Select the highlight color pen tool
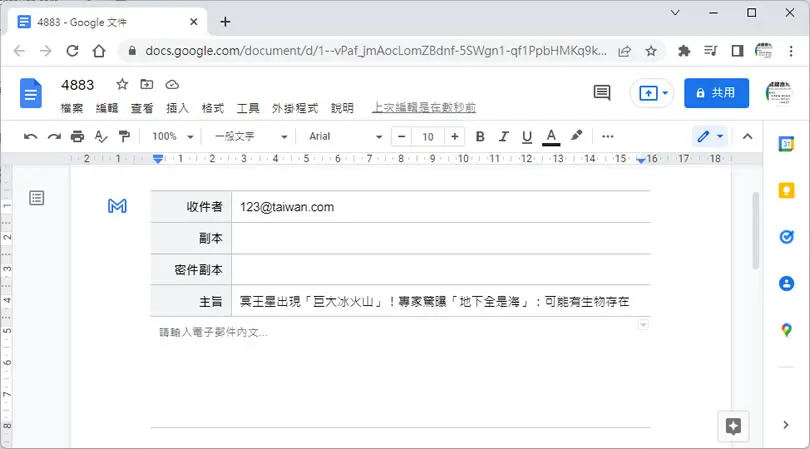Screen dimensions: 810x449 577,136
